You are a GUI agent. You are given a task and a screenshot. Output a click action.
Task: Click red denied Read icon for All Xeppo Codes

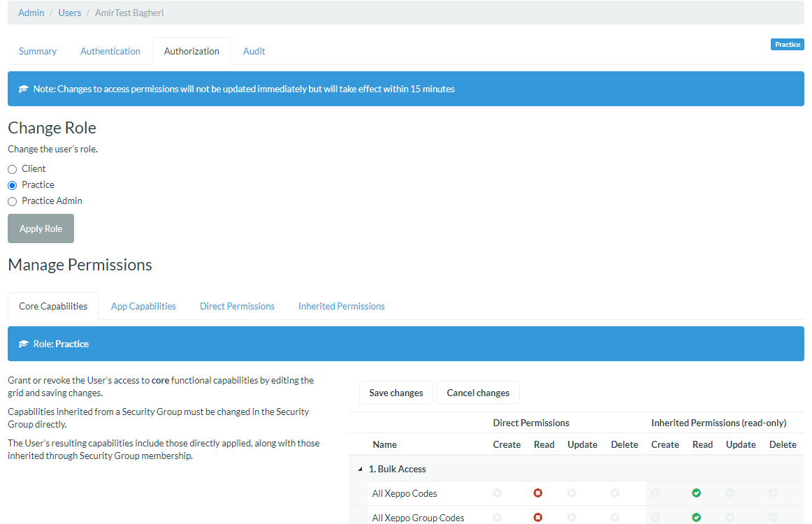[538, 493]
